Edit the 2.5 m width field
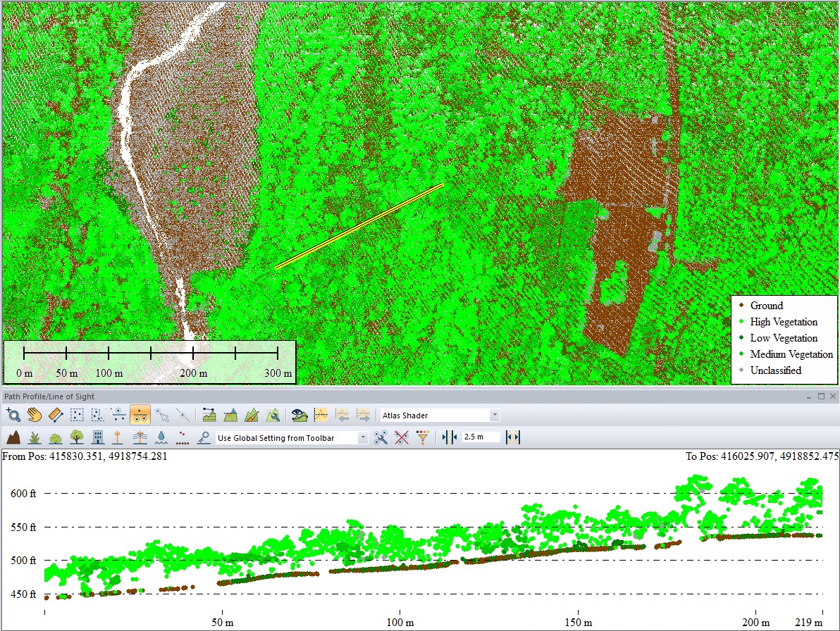 (481, 437)
